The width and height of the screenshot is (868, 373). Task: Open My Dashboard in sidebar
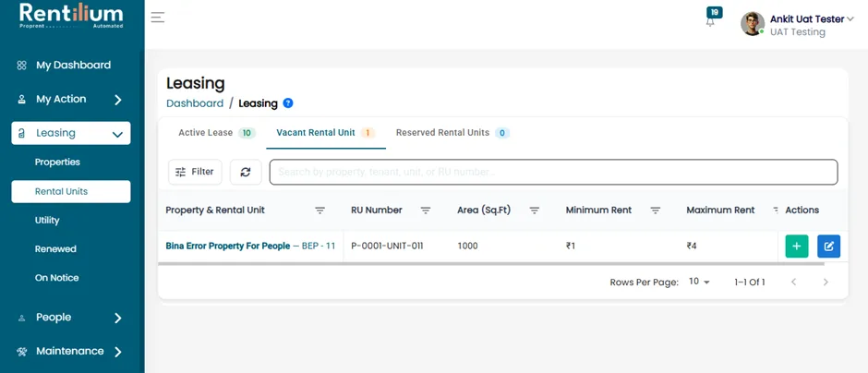[73, 66]
